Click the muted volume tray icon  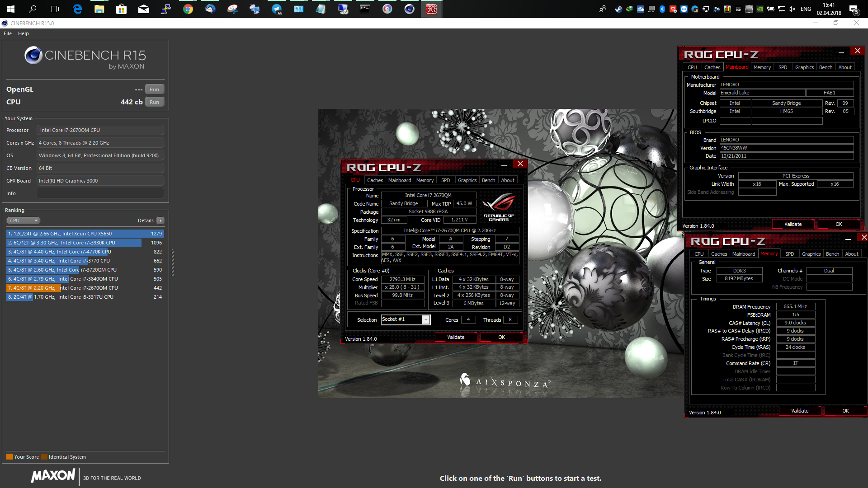click(792, 9)
